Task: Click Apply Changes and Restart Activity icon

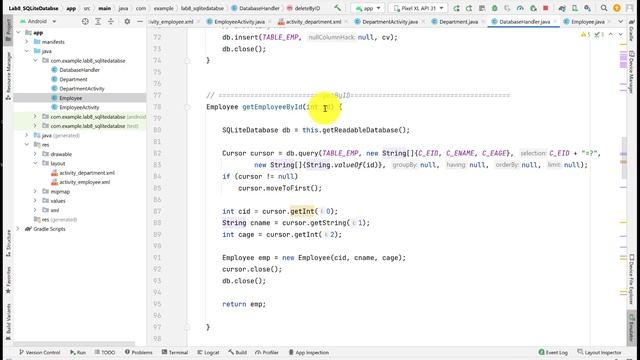Action: 469,8
